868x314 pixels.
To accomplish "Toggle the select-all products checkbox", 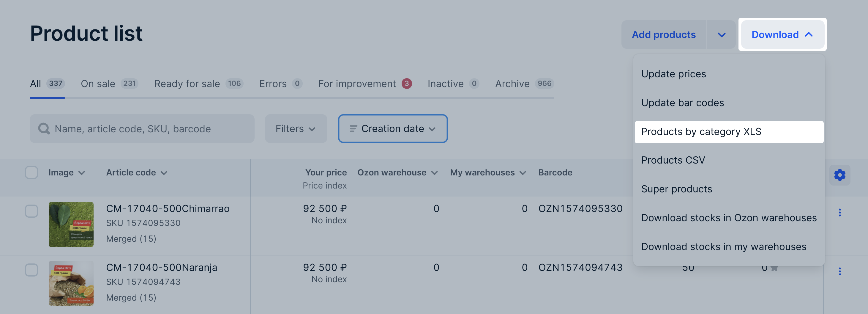I will coord(32,173).
